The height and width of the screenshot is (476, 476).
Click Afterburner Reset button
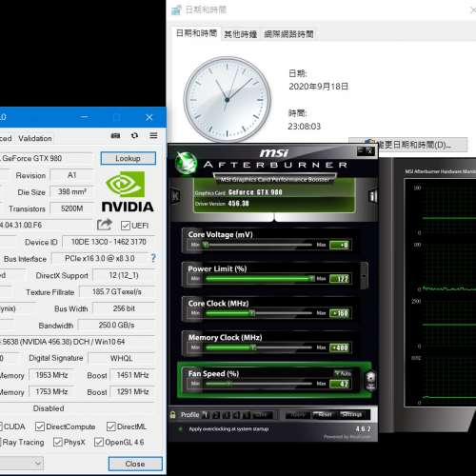(324, 415)
